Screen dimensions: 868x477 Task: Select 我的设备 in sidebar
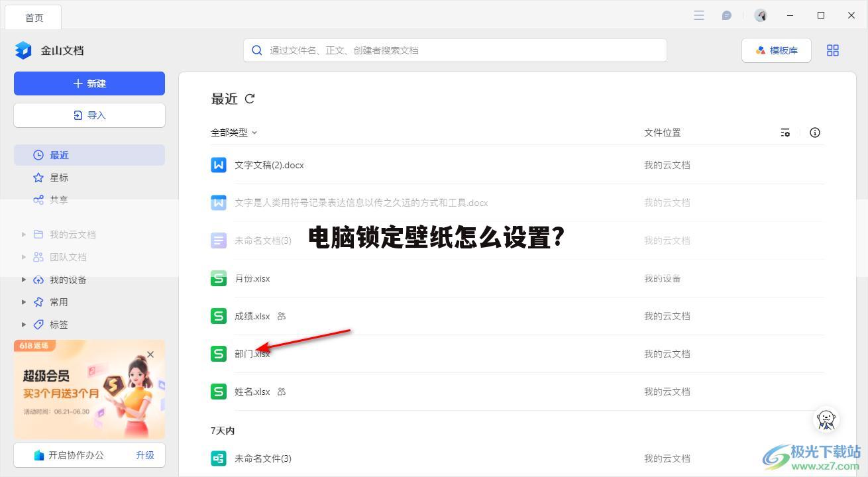[68, 280]
